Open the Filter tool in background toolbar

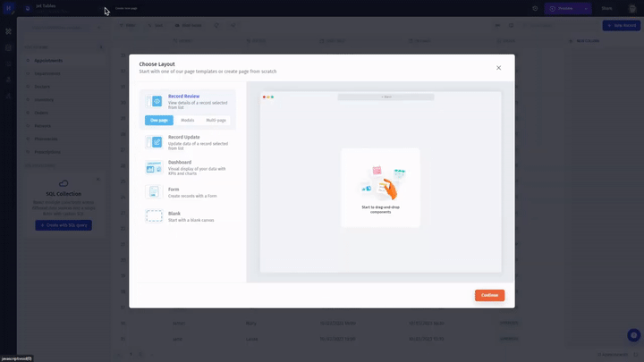[127, 25]
